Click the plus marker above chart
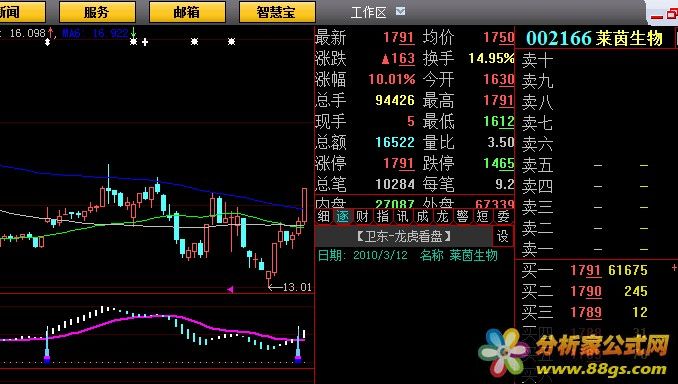 coord(145,42)
